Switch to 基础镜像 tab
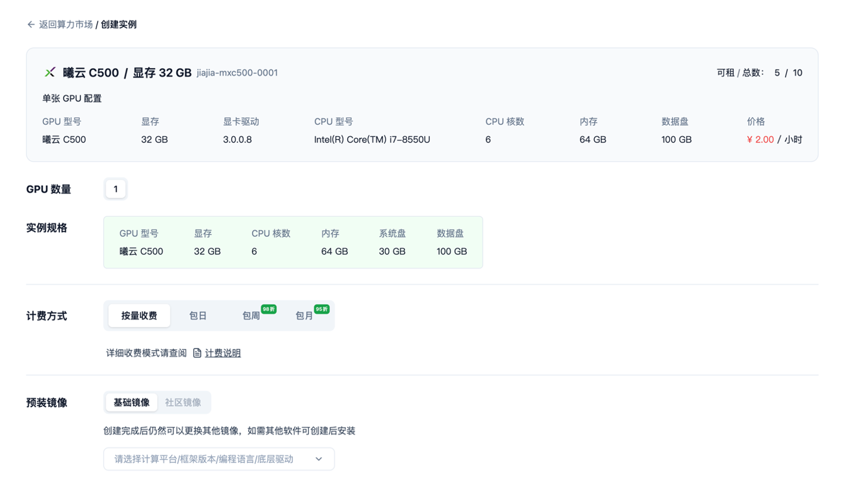The height and width of the screenshot is (504, 841). (132, 403)
